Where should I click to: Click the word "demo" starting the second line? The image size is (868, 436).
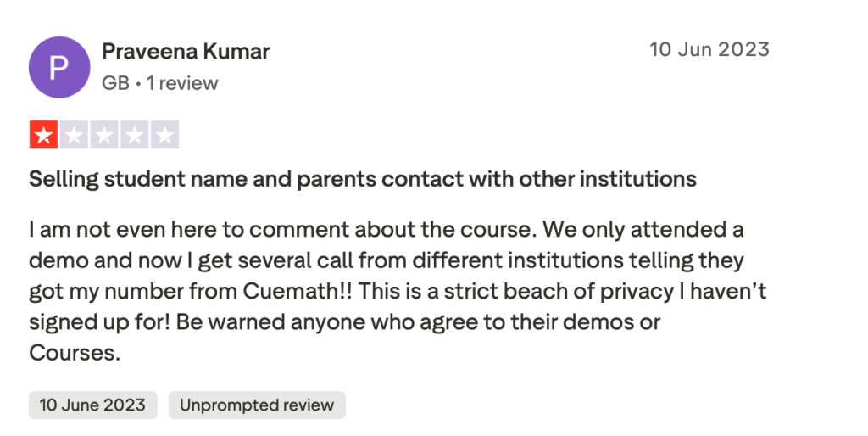[58, 260]
